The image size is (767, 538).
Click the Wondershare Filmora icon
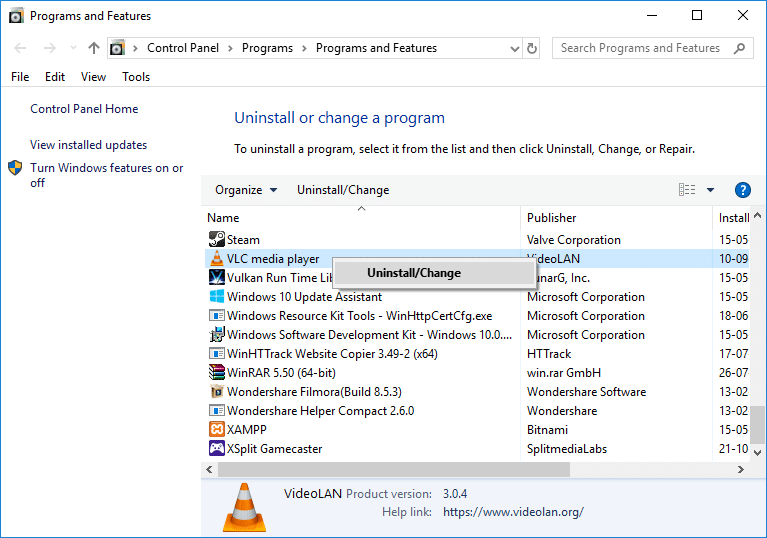[216, 392]
